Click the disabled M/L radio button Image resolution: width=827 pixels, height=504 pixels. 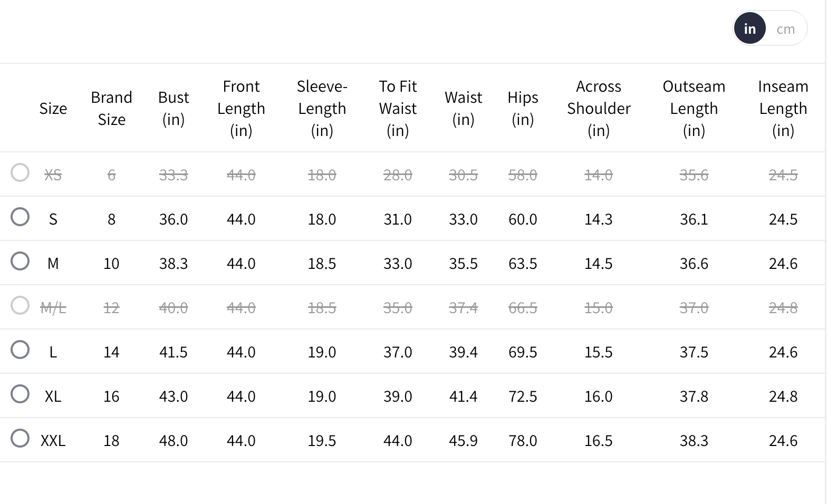tap(20, 305)
